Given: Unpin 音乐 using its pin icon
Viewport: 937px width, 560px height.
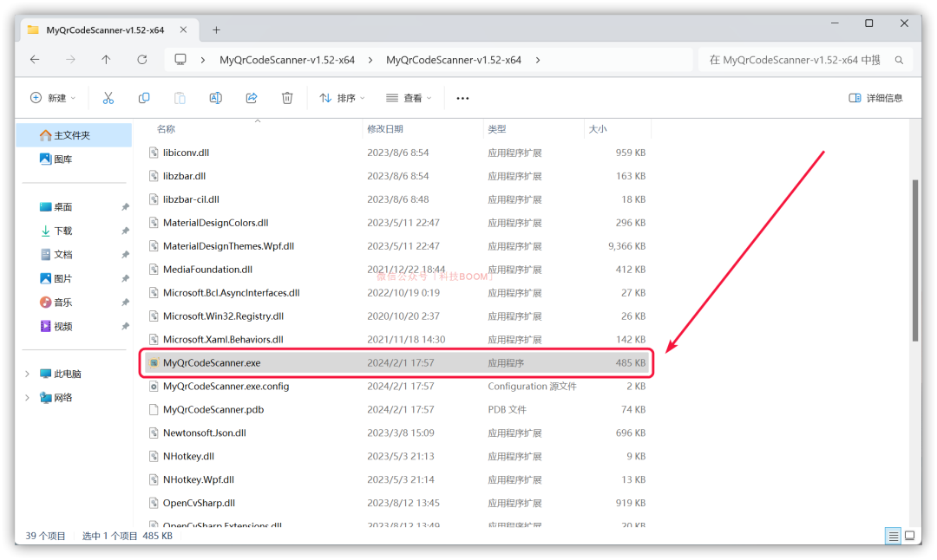Looking at the screenshot, I should pyautogui.click(x=125, y=303).
